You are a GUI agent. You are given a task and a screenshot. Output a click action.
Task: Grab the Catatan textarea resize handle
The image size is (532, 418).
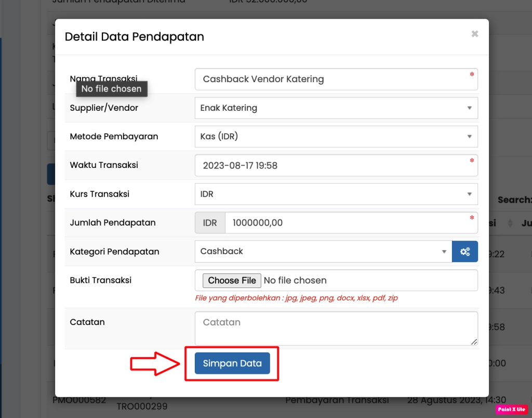point(474,341)
